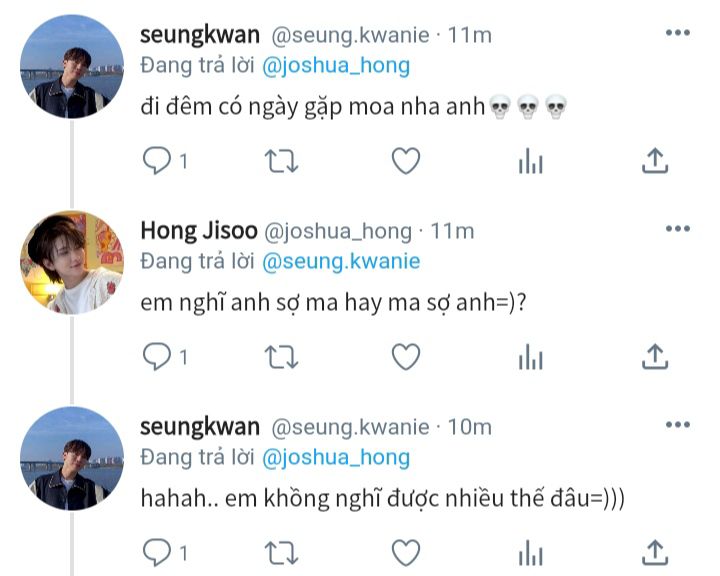Like seungkwan's hahah reply tweet

tap(406, 553)
